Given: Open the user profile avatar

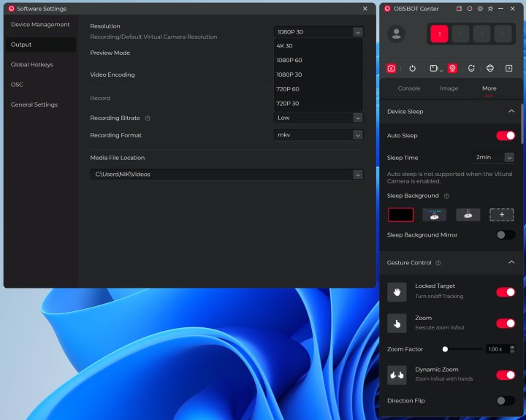Looking at the screenshot, I should tap(397, 34).
